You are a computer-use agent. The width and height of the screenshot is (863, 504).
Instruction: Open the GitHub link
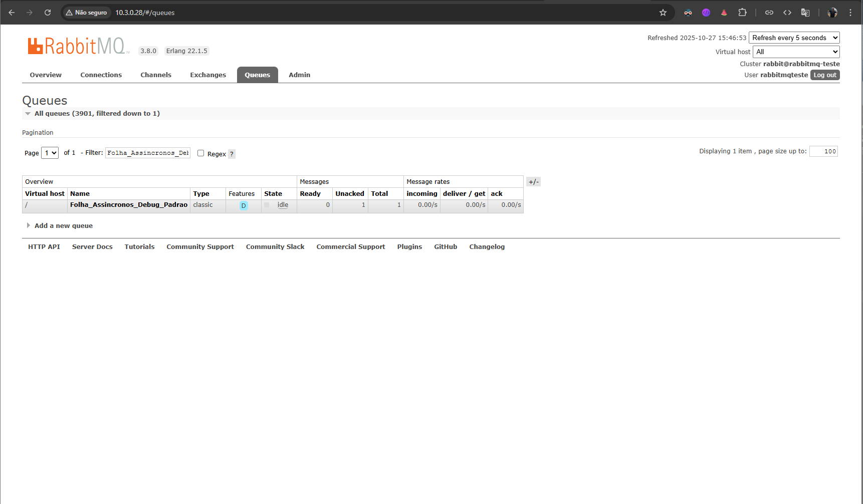click(446, 247)
